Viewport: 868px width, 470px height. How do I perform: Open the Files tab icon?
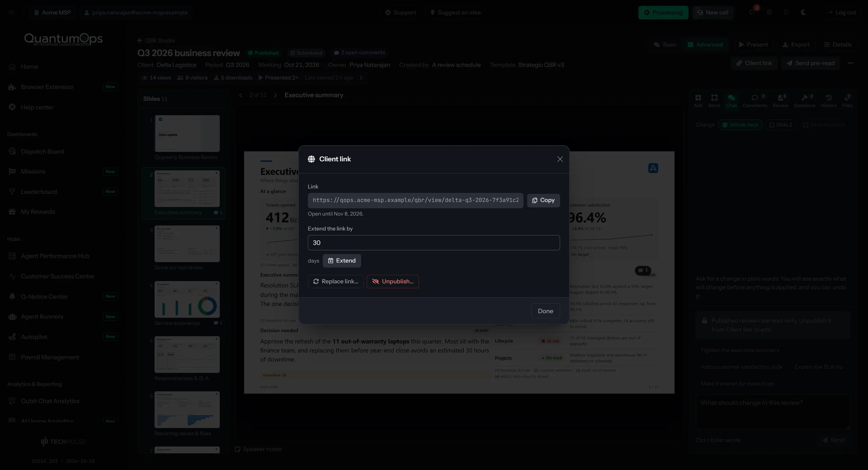coord(847,101)
